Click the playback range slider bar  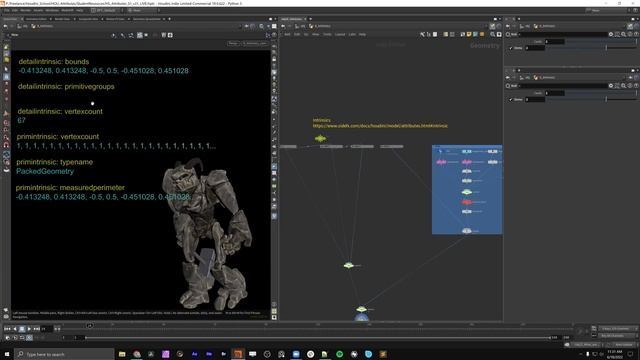coord(318,338)
